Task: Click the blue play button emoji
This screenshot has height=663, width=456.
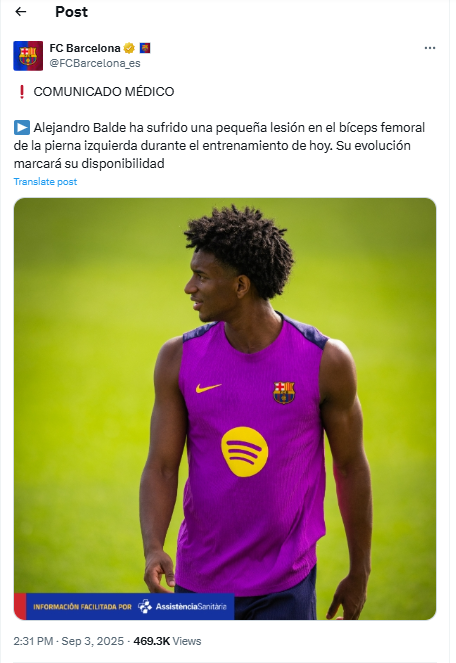Action: (22, 127)
